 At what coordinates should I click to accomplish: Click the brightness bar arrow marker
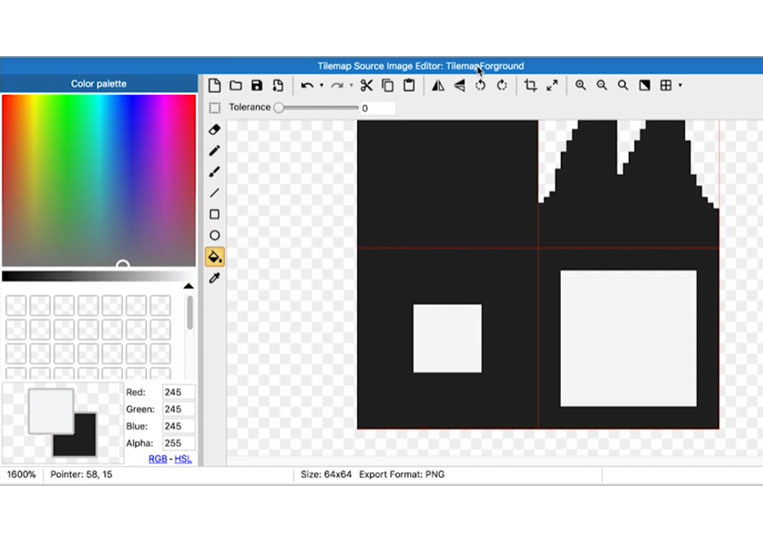pyautogui.click(x=188, y=286)
